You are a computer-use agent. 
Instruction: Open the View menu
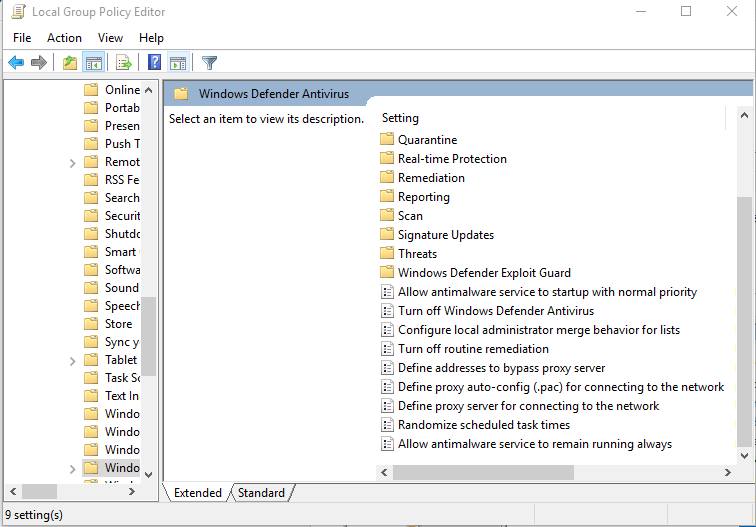point(110,38)
